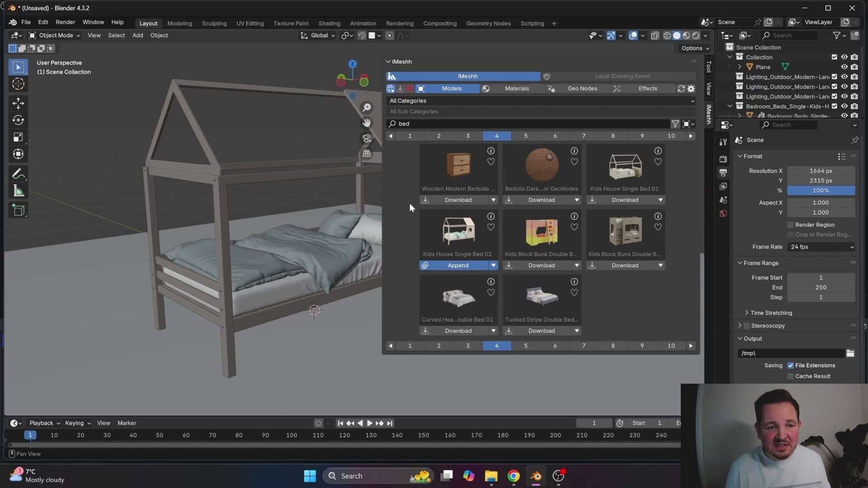Click the iMeshh bed search field

pos(528,124)
